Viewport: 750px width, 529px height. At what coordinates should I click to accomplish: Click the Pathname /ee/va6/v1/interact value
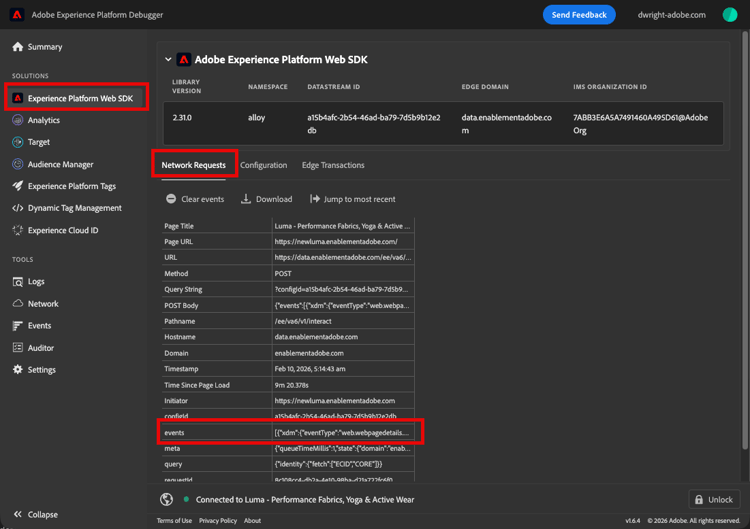click(303, 321)
